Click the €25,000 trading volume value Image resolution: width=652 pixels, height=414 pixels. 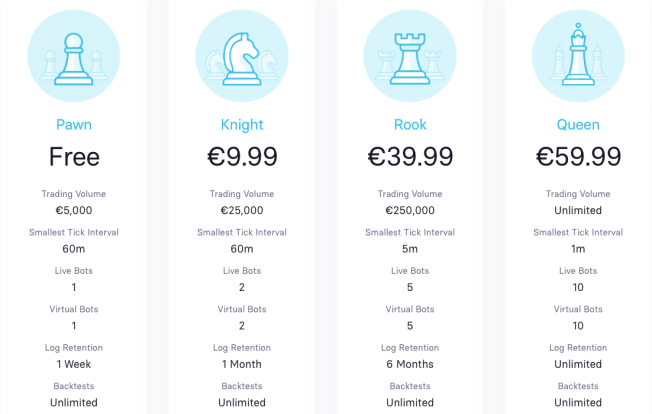tap(242, 210)
